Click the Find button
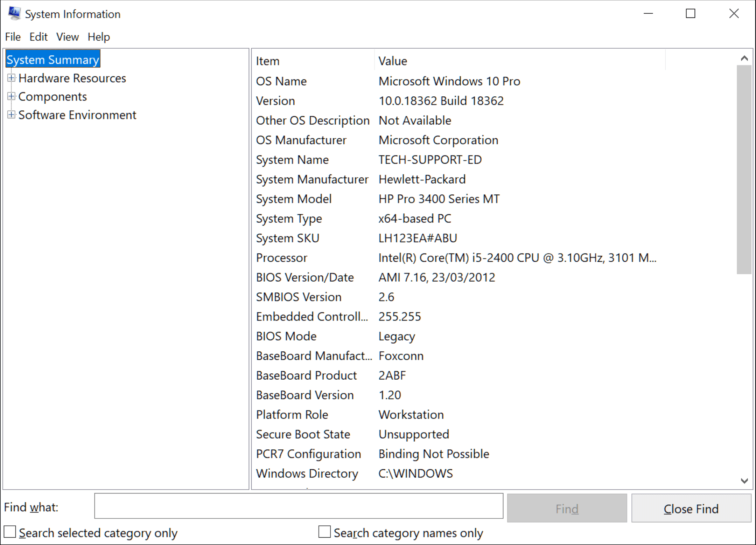This screenshot has width=756, height=545. (x=567, y=508)
